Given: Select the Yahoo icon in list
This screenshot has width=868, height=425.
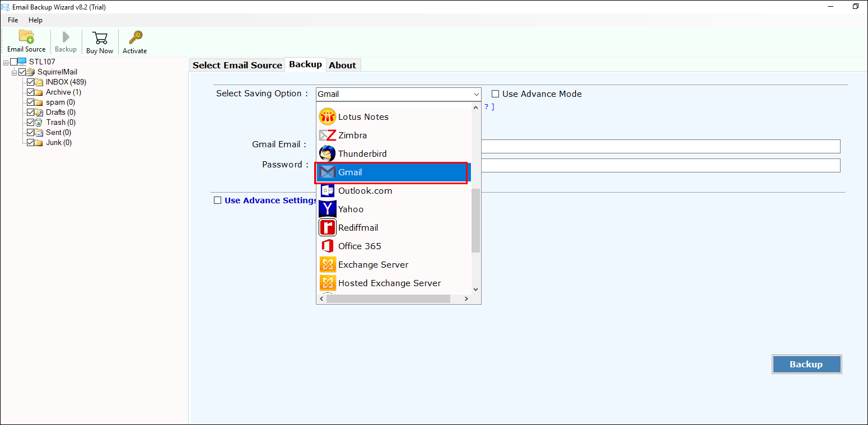Looking at the screenshot, I should pyautogui.click(x=327, y=209).
